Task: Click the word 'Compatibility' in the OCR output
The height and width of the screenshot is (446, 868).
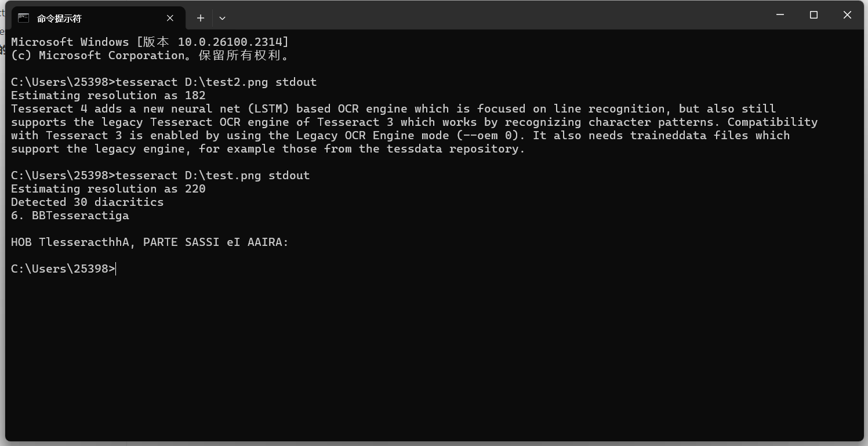Action: point(772,122)
